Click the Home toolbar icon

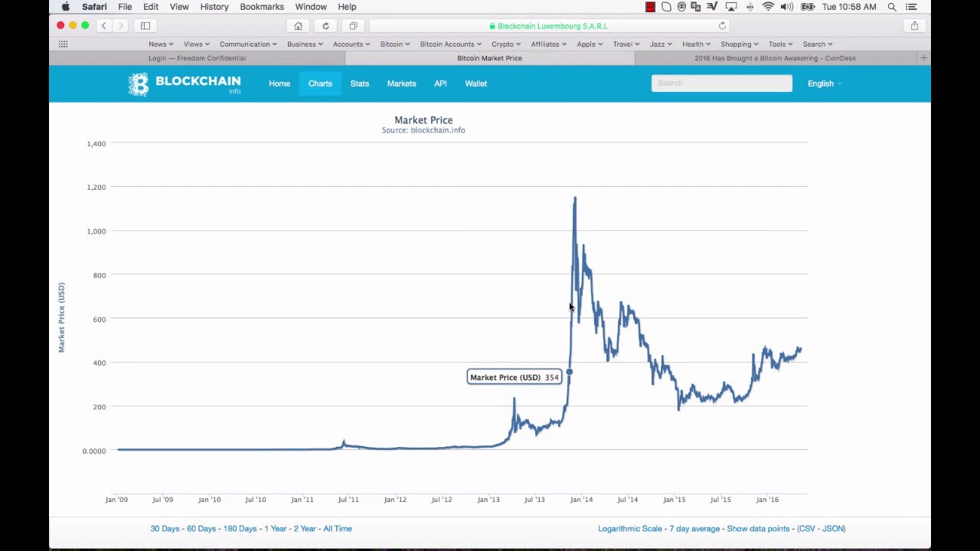(x=299, y=26)
